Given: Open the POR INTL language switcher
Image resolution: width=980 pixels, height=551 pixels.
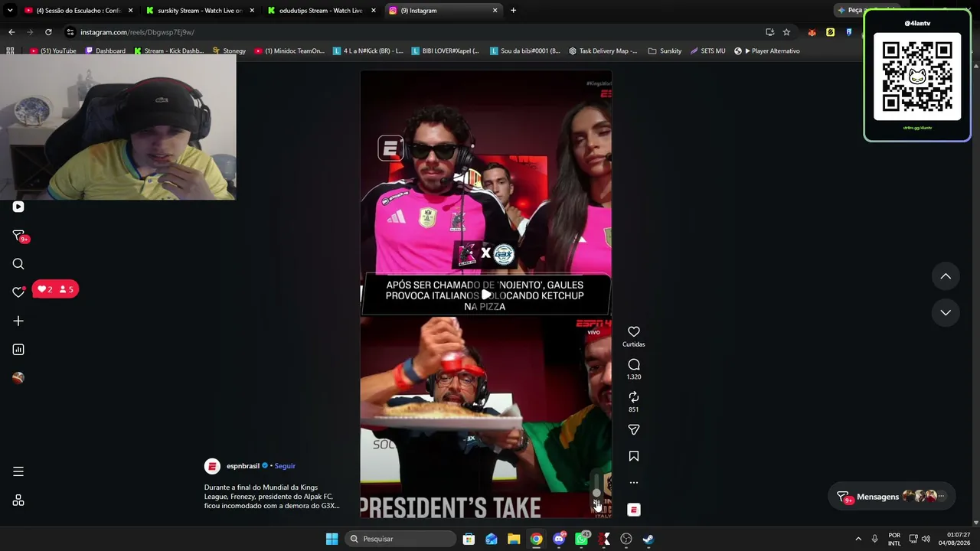Looking at the screenshot, I should [894, 539].
